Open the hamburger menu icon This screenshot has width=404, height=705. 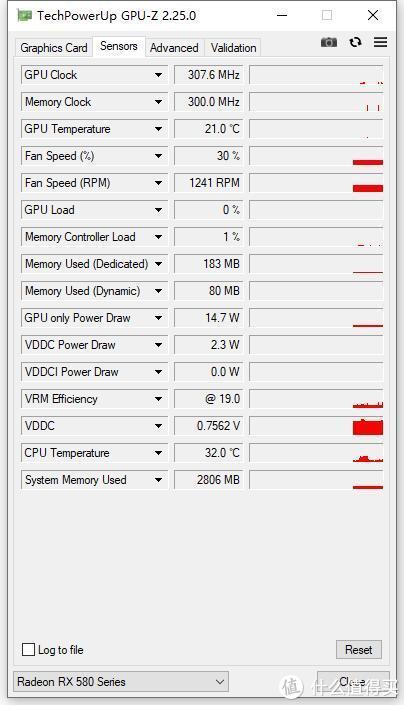pos(380,42)
